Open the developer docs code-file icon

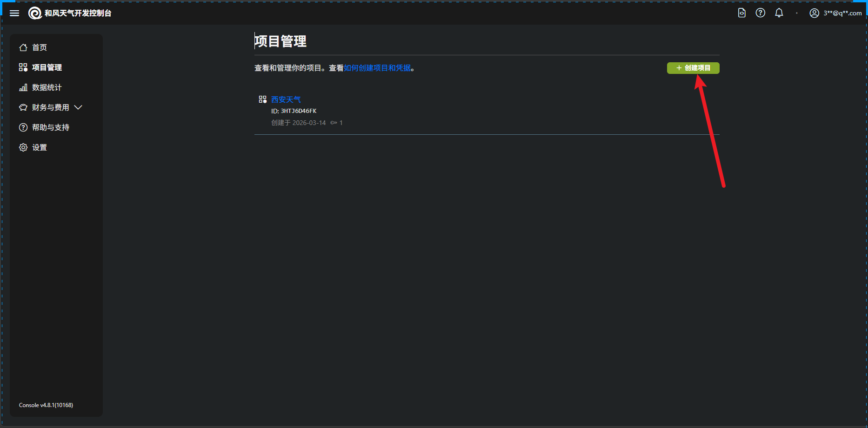(x=741, y=13)
